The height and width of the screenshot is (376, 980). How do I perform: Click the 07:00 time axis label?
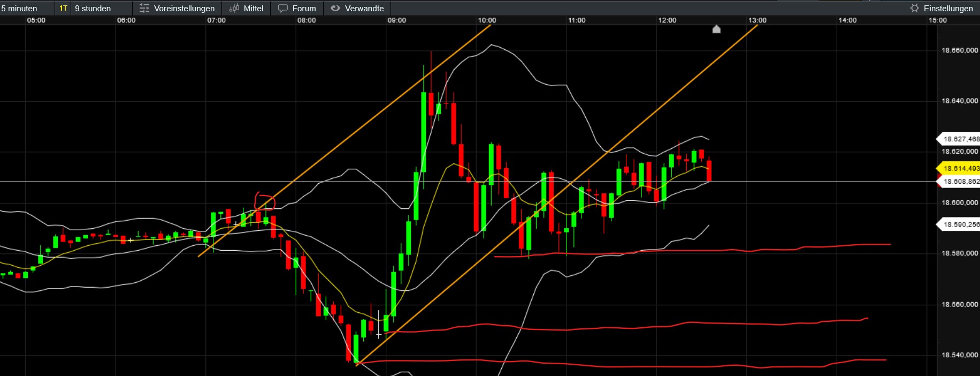pyautogui.click(x=216, y=20)
